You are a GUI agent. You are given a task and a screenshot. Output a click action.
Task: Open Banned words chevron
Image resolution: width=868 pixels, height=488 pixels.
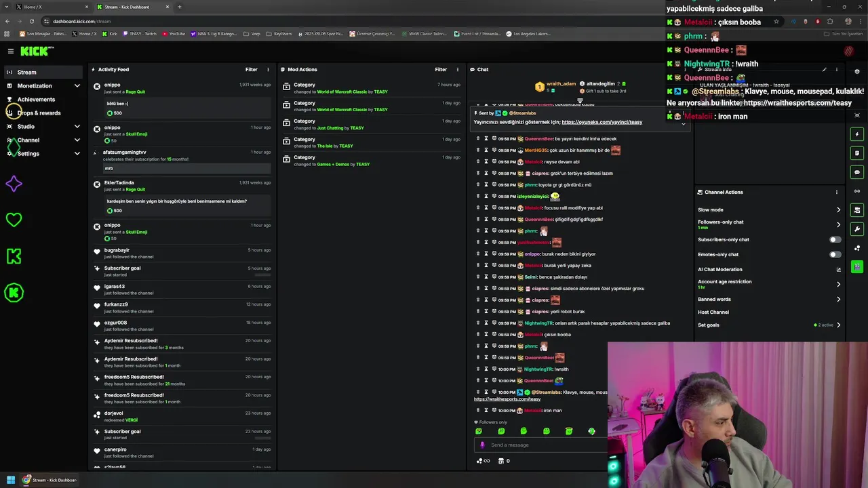tap(838, 299)
